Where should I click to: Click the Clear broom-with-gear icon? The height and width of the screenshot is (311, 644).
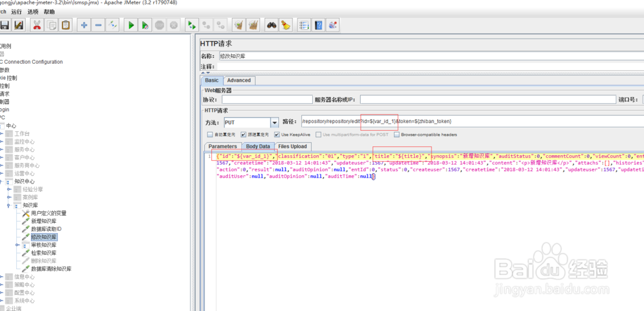point(239,25)
